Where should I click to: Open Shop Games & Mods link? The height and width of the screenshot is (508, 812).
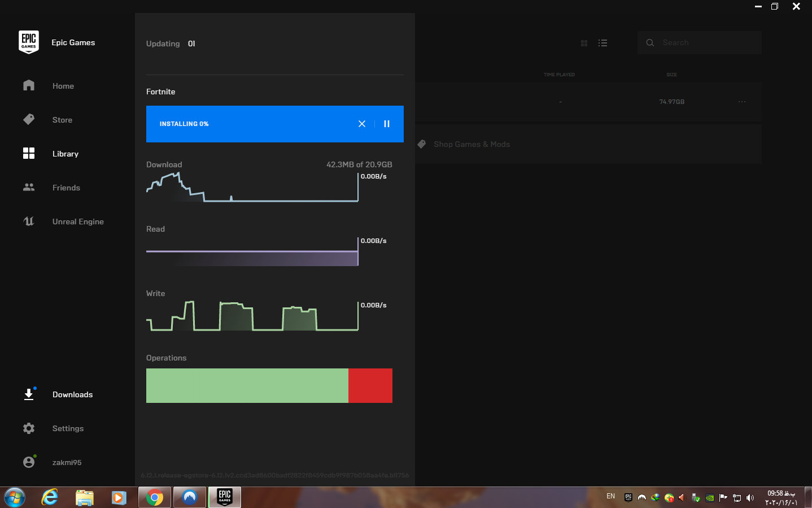coord(471,144)
